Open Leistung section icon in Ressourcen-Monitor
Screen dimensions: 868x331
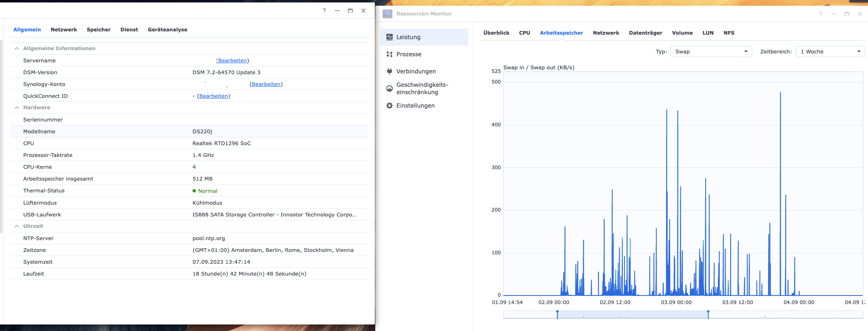tap(390, 37)
